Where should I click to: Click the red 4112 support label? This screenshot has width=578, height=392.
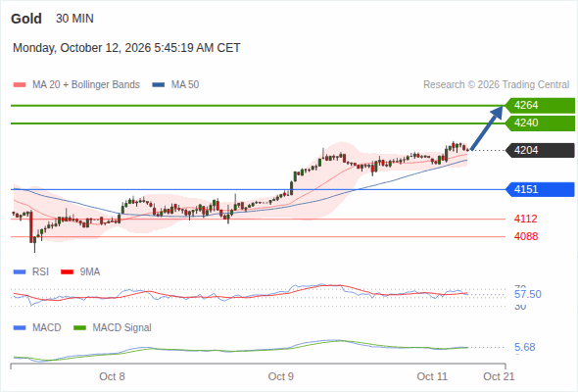(526, 220)
